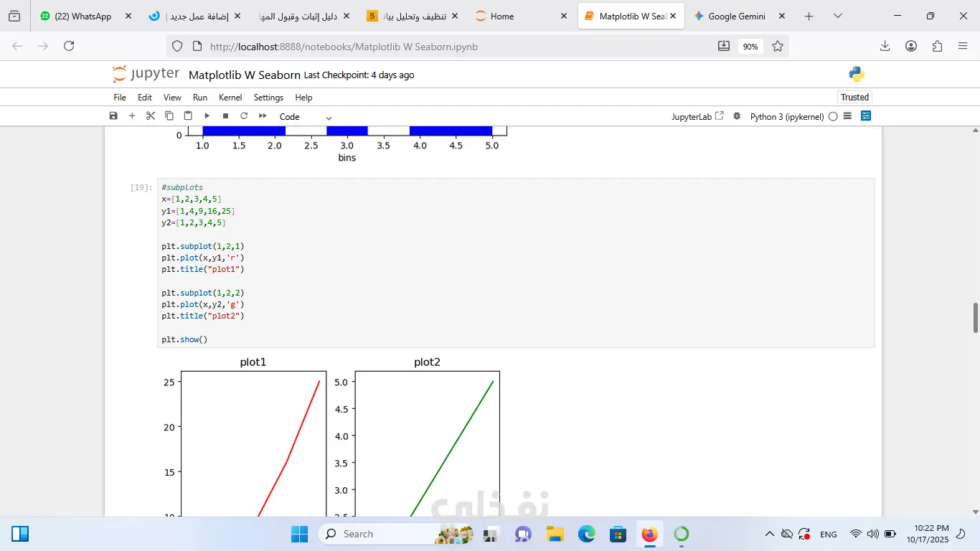
Task: Click the site information page icon
Action: coord(198,47)
